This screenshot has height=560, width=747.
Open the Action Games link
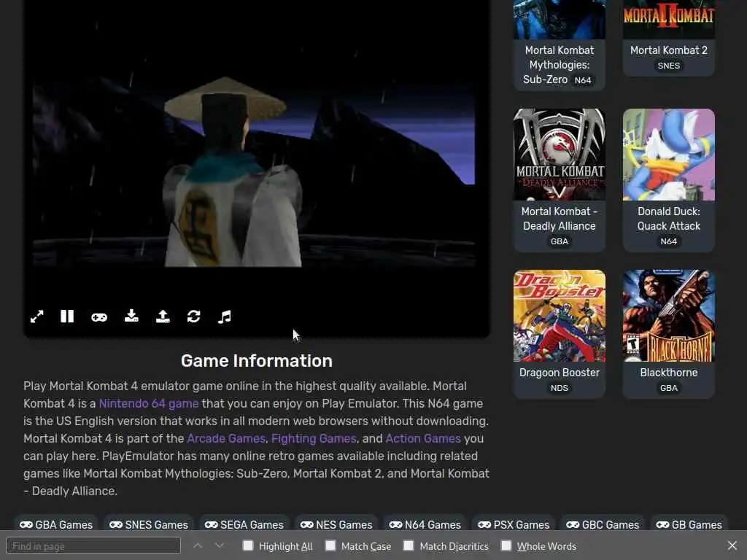(x=423, y=438)
